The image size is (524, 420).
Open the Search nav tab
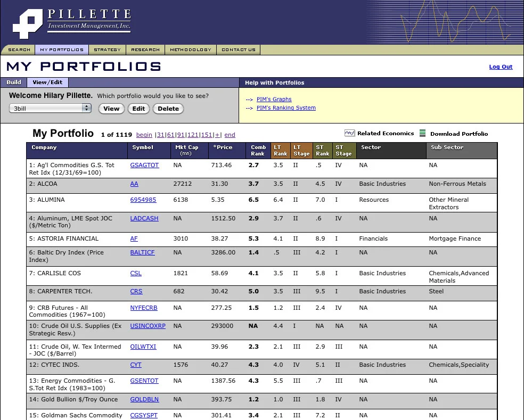19,50
